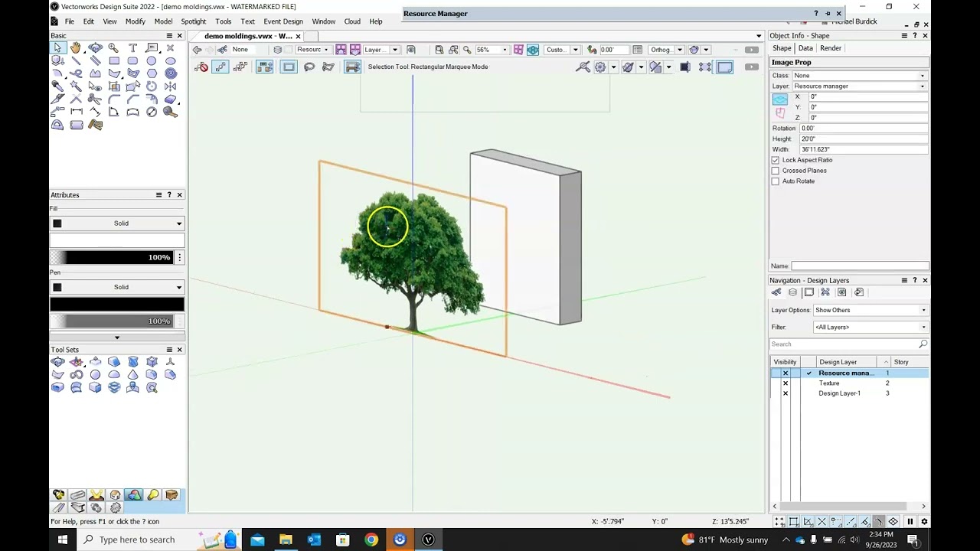Open the 56% zoom level dropdown

(x=505, y=50)
